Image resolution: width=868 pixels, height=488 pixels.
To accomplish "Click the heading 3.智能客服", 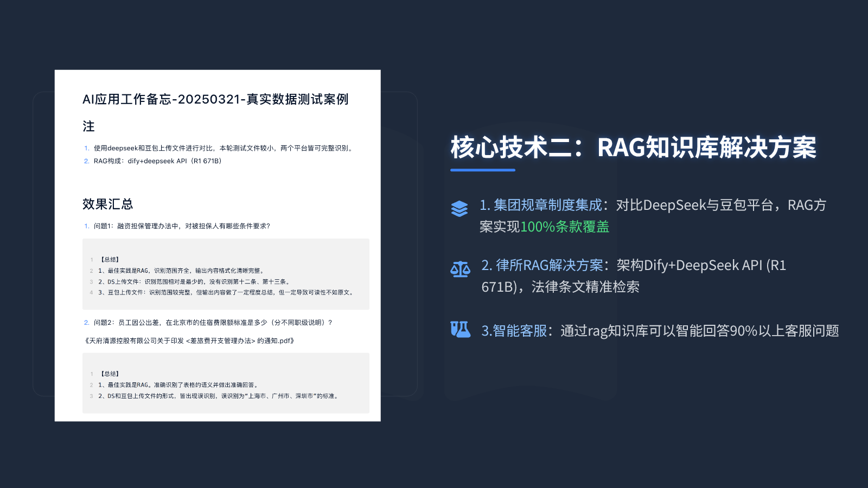I will point(514,331).
